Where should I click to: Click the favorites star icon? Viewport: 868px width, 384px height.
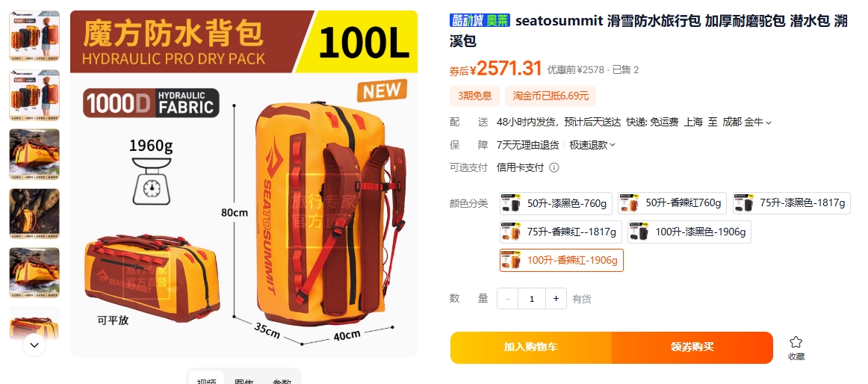pyautogui.click(x=796, y=342)
